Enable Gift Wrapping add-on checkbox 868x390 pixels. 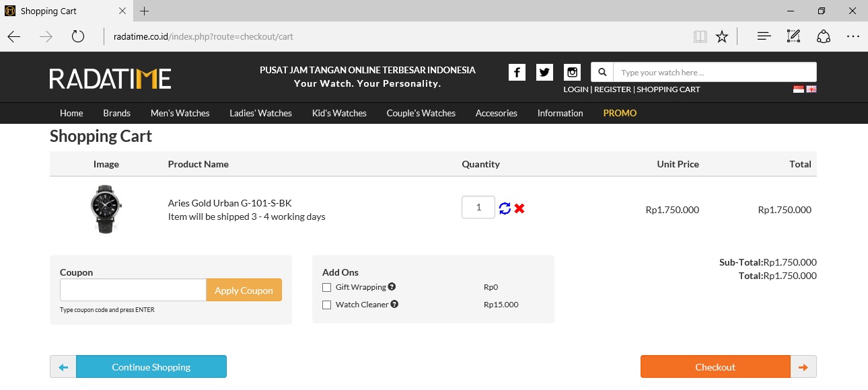[x=327, y=287]
